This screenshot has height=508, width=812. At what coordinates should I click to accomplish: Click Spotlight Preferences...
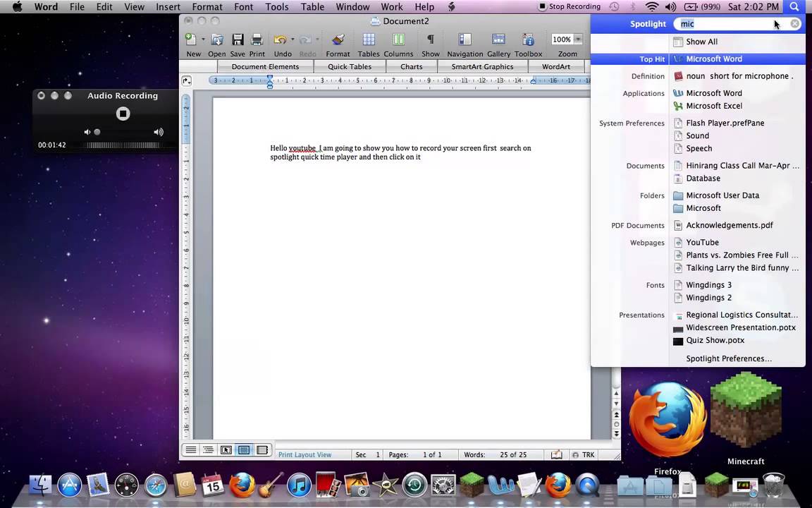[729, 358]
